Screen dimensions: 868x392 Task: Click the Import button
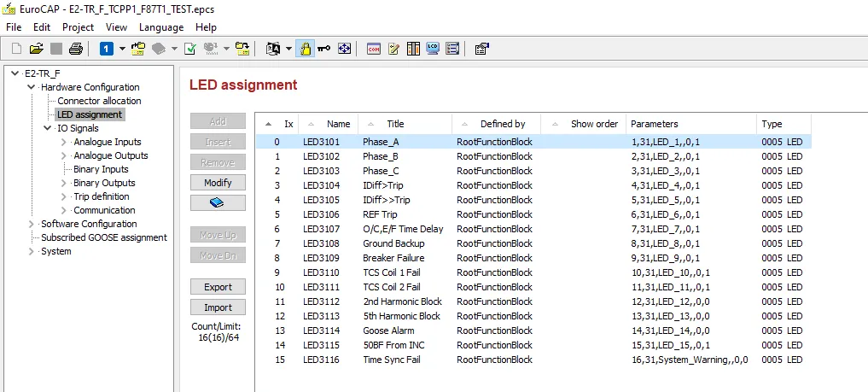tap(218, 307)
